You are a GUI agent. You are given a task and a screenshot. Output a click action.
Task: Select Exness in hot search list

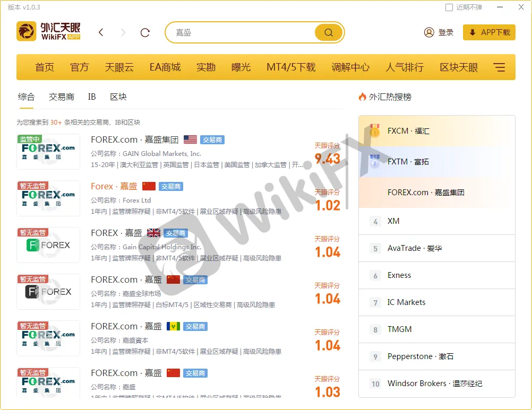[x=437, y=275]
